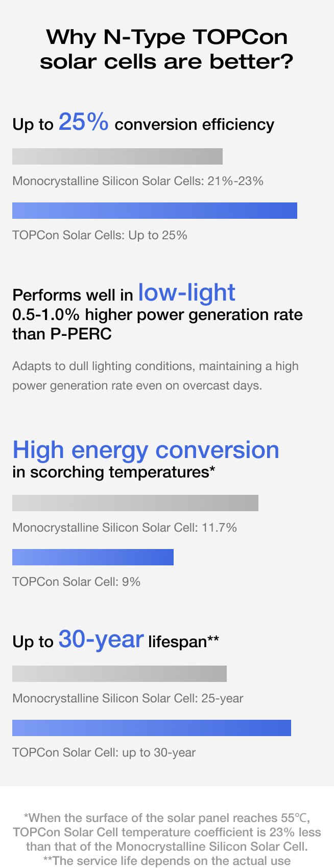Click the "0.5-1.0% higher power generation rate" line
This screenshot has height=868, width=334.
tap(157, 315)
